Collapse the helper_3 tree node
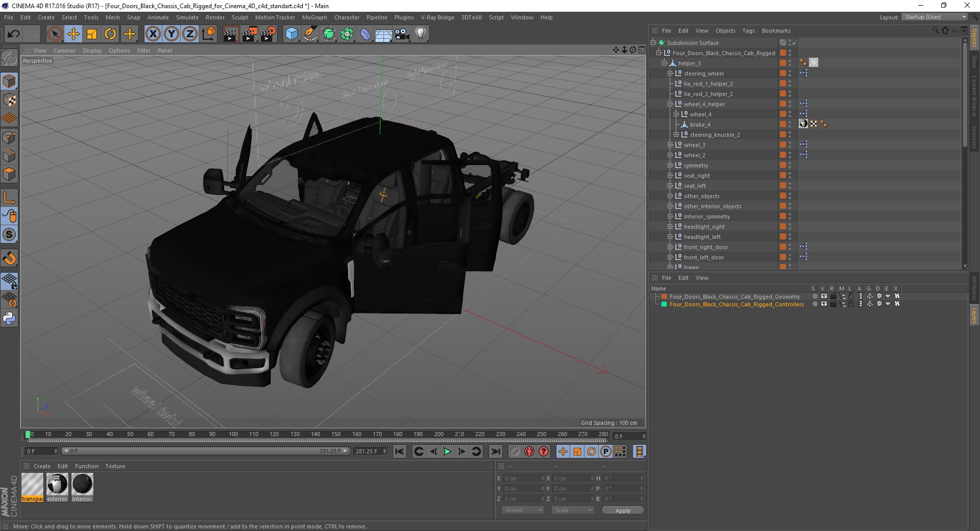The image size is (980, 531). point(665,63)
